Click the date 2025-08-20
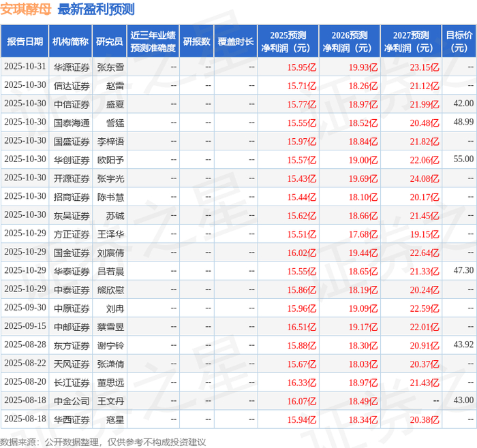 [25, 381]
